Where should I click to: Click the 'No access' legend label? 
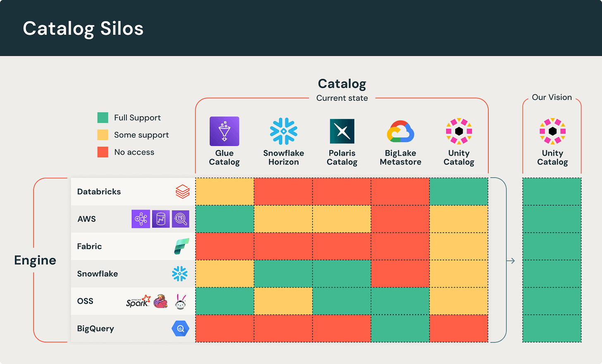pyautogui.click(x=134, y=152)
